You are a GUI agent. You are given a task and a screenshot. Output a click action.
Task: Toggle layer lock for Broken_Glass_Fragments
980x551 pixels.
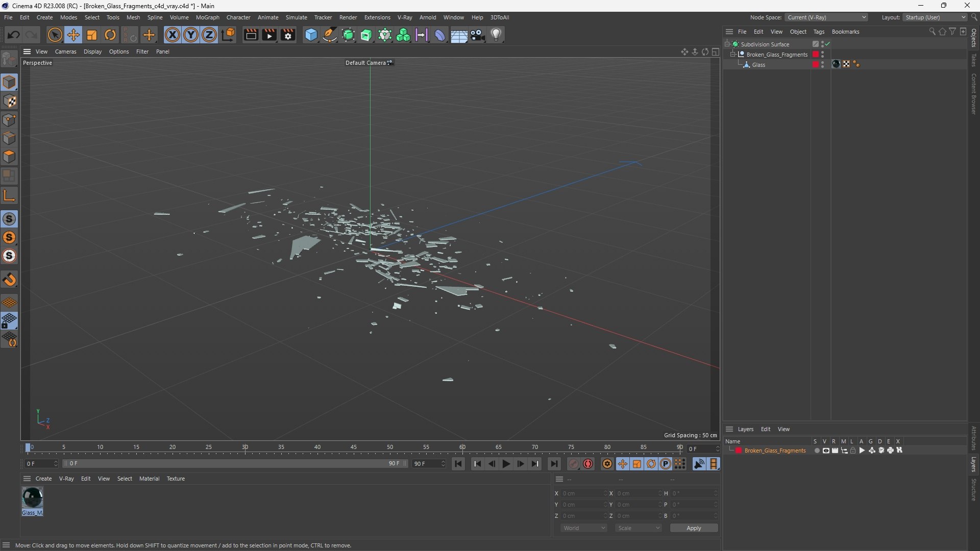[x=853, y=450]
